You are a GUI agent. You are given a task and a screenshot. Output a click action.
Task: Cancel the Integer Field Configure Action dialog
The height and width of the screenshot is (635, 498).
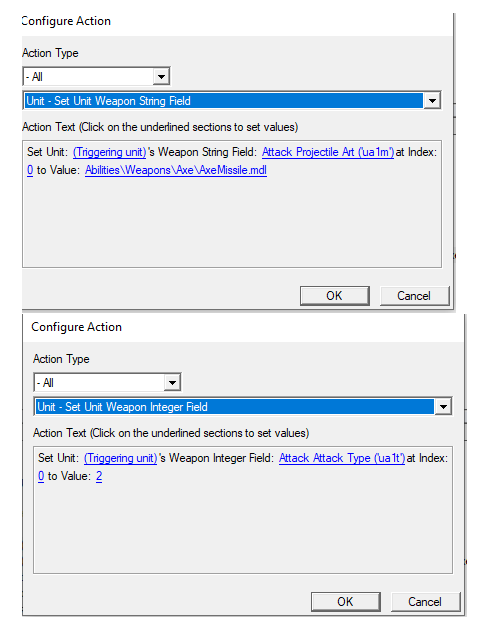(425, 602)
